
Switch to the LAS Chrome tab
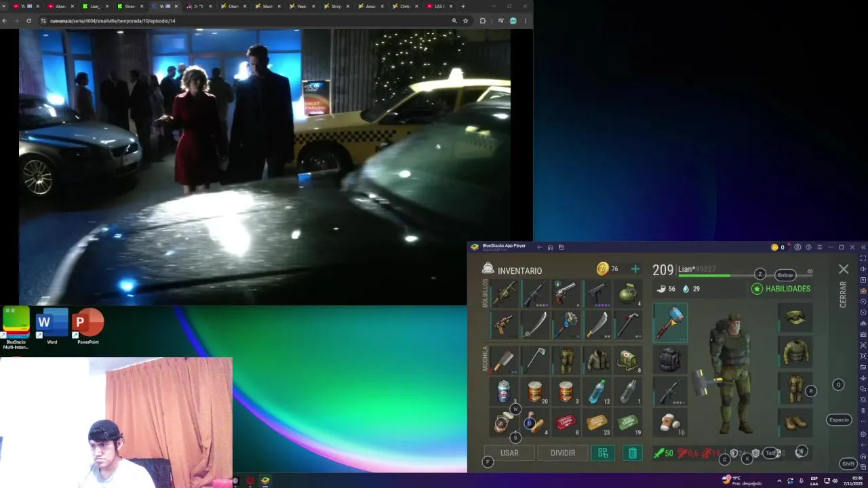click(x=438, y=6)
